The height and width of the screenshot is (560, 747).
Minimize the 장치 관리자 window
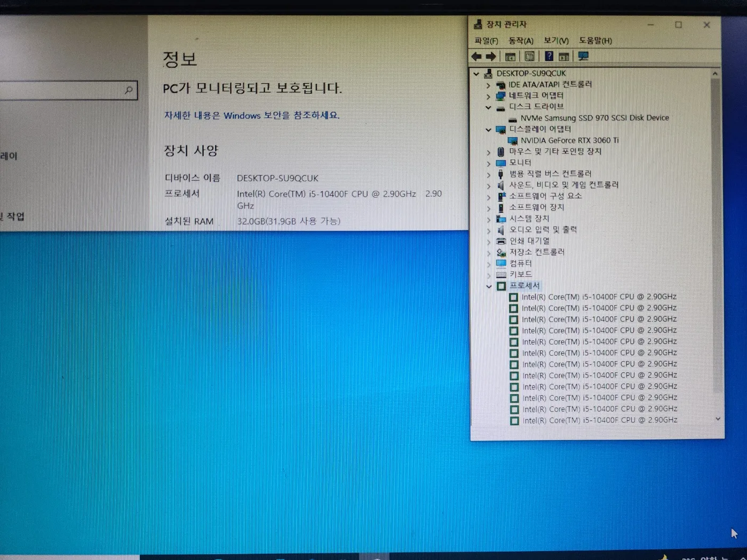click(651, 25)
